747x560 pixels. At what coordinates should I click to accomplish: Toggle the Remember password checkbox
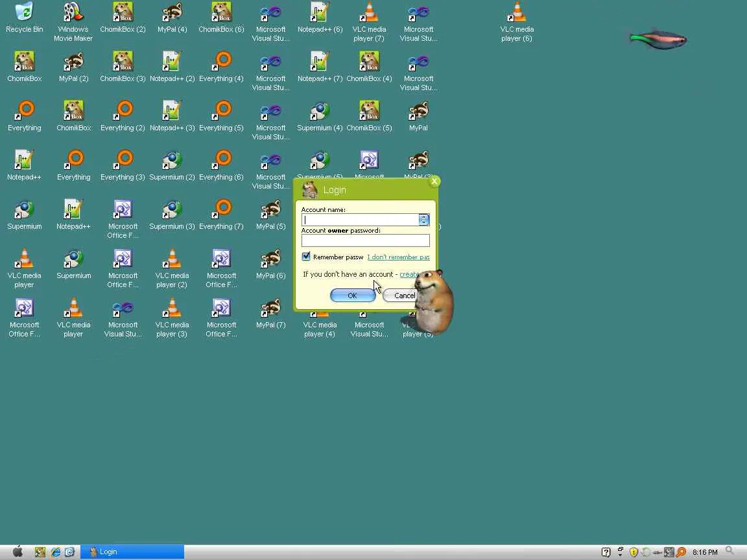(x=306, y=257)
